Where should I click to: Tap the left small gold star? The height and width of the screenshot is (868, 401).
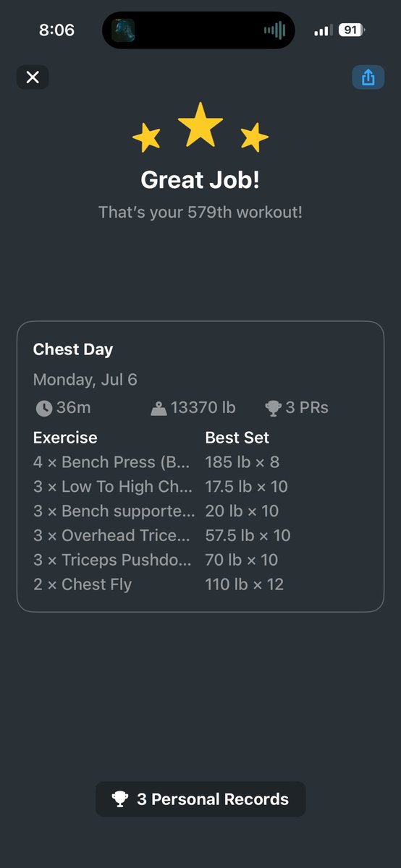point(147,137)
